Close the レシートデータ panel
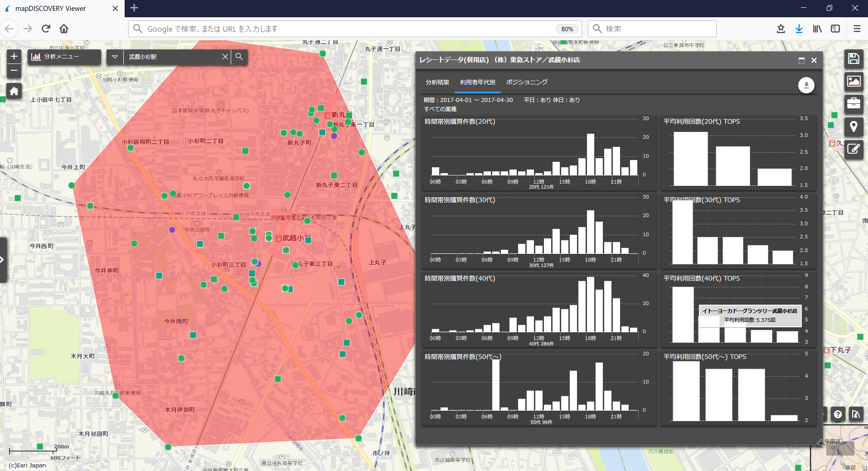868x471 pixels. pyautogui.click(x=814, y=60)
